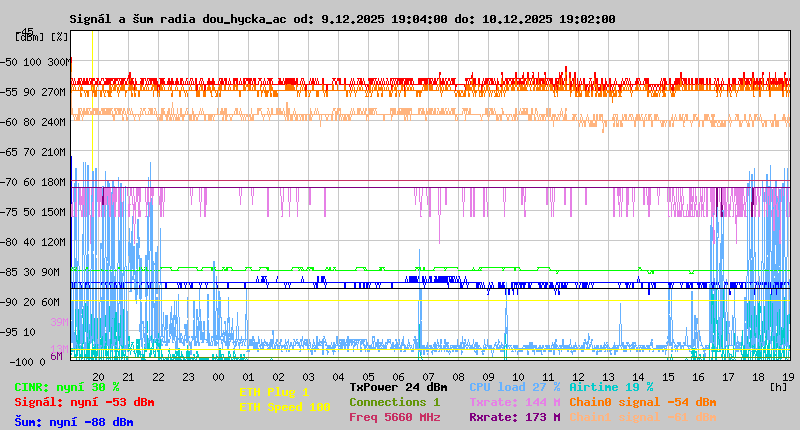The width and height of the screenshot is (800, 430).
Task: Click hour tick '06' on time axis
Action: [398, 377]
